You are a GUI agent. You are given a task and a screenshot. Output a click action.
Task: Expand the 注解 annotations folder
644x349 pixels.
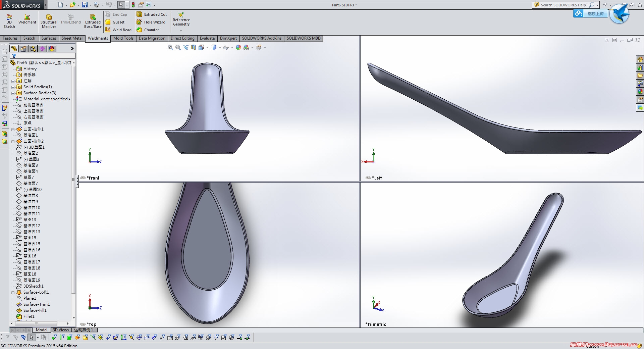tap(13, 81)
